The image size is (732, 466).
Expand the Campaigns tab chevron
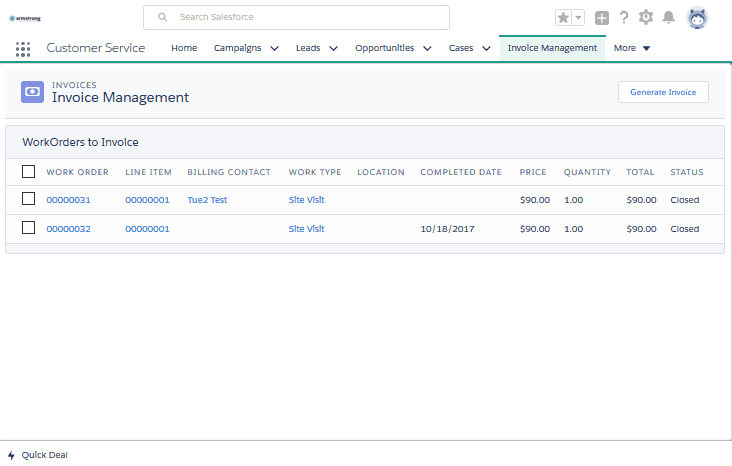(x=274, y=49)
